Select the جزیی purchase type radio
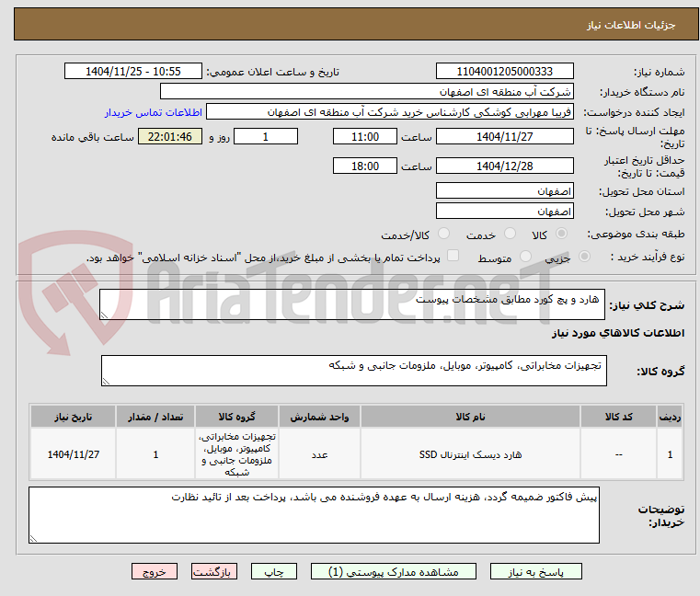700x596 pixels. [x=584, y=257]
